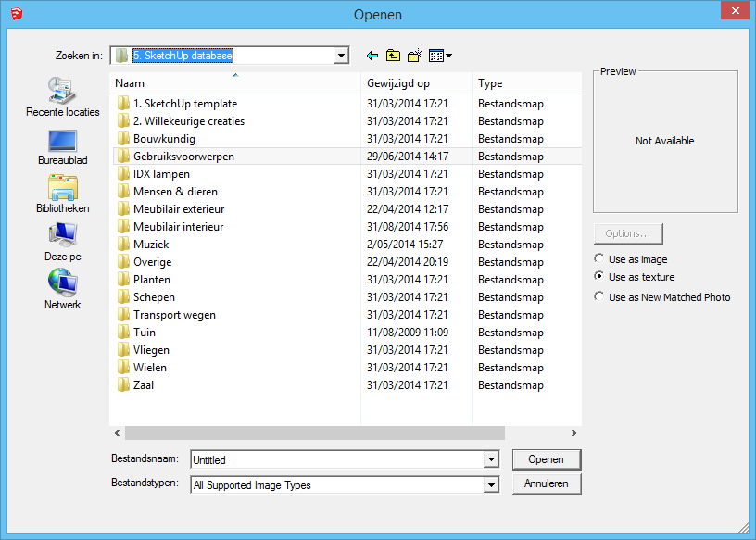Screen dimensions: 756x540
Task: Select folder icon of 1. SketchUp template
Action: click(x=123, y=104)
